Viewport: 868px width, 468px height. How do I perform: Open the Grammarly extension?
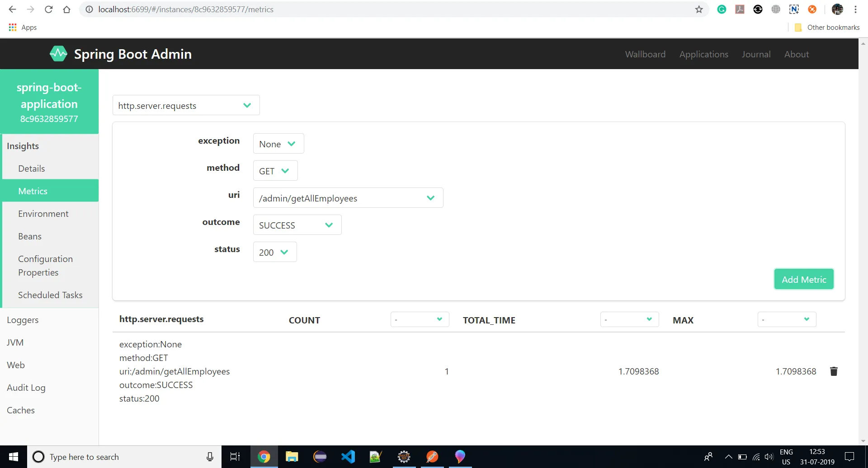point(722,9)
